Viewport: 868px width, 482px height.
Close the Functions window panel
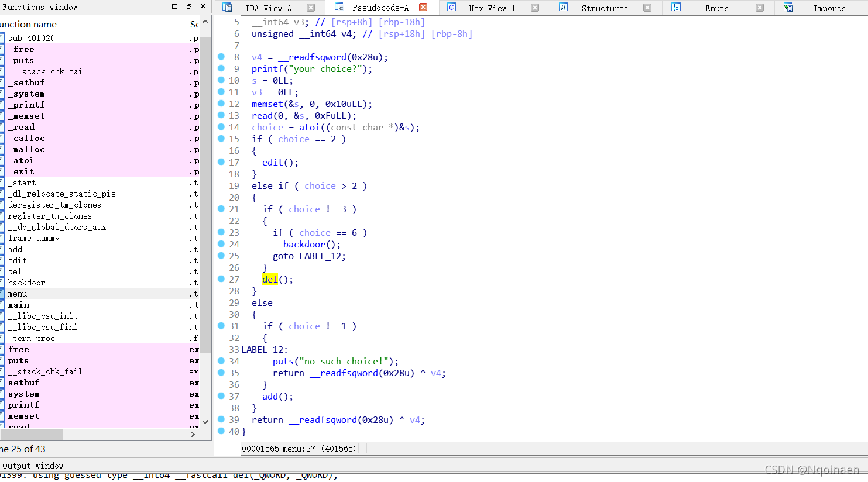coord(203,6)
